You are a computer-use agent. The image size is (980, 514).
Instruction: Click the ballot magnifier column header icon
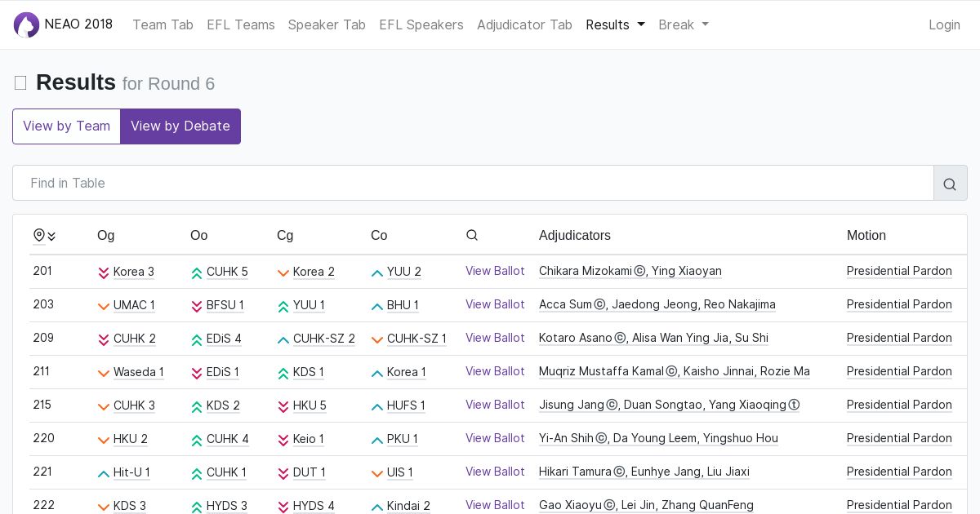pyautogui.click(x=472, y=236)
